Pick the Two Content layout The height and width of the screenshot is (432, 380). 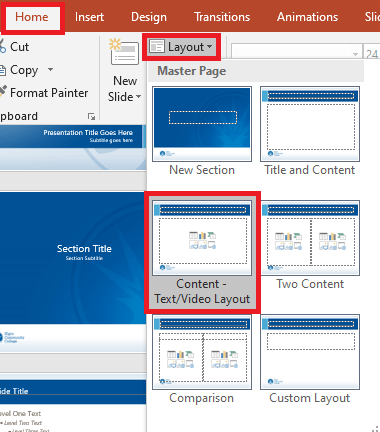[x=310, y=245]
